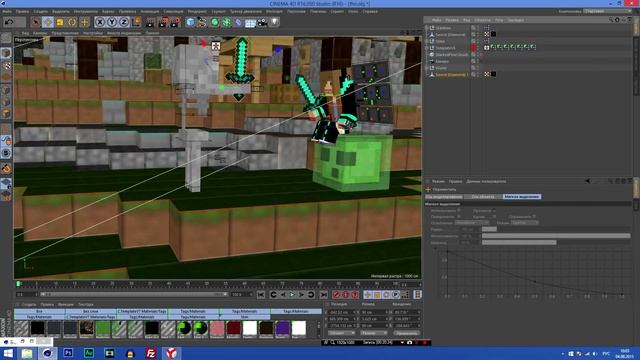Click the Make Editable icon in left sidebar
Viewport: 640px width, 360px height.
click(x=6, y=38)
